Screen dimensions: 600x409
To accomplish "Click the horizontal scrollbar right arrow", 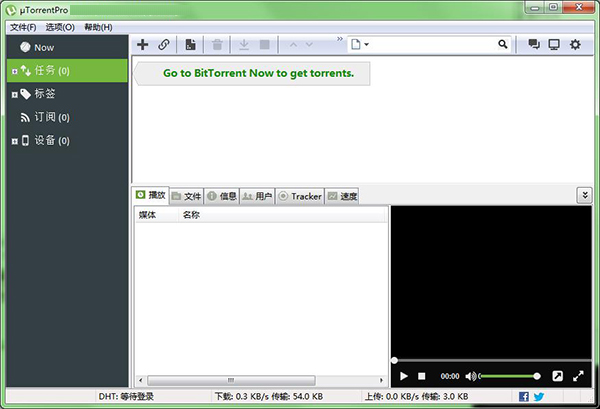I will [381, 380].
